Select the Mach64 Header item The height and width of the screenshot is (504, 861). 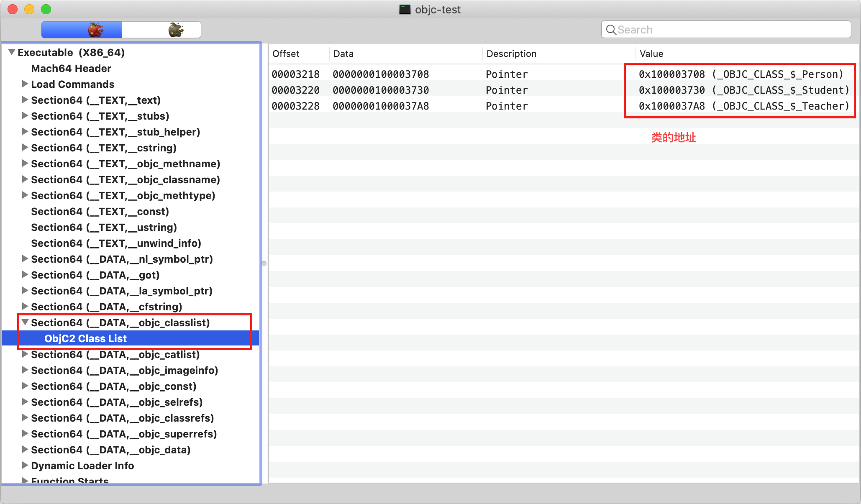coord(71,68)
